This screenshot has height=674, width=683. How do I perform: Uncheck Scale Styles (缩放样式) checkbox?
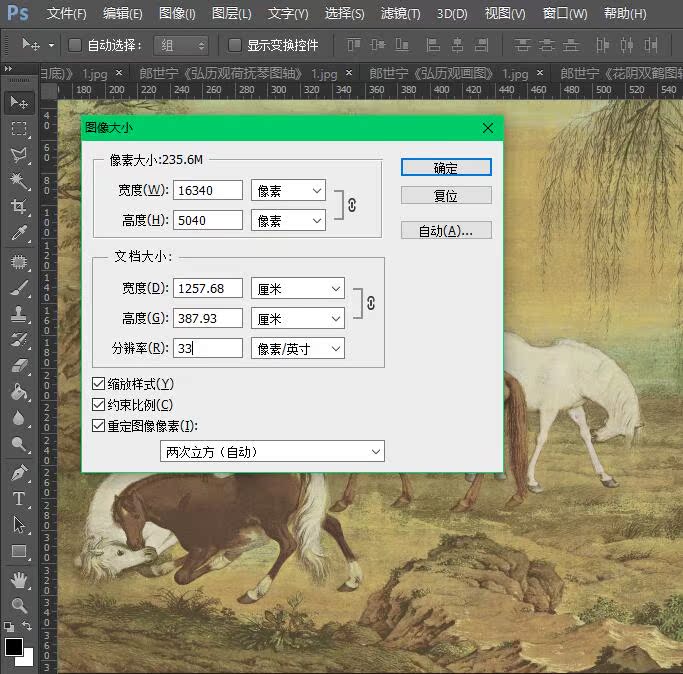[x=98, y=383]
